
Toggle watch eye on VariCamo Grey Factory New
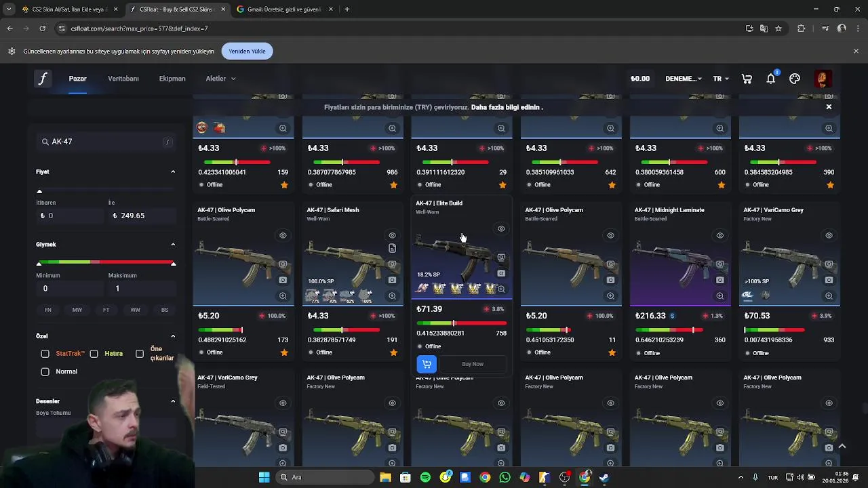tap(829, 236)
